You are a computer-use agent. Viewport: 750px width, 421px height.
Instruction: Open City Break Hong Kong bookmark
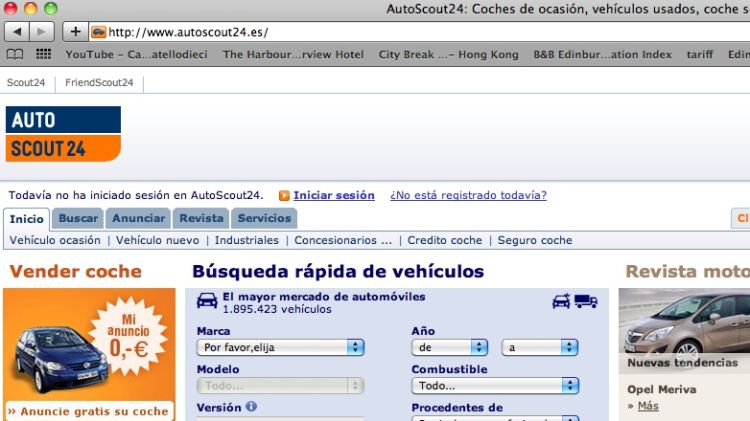(x=449, y=55)
